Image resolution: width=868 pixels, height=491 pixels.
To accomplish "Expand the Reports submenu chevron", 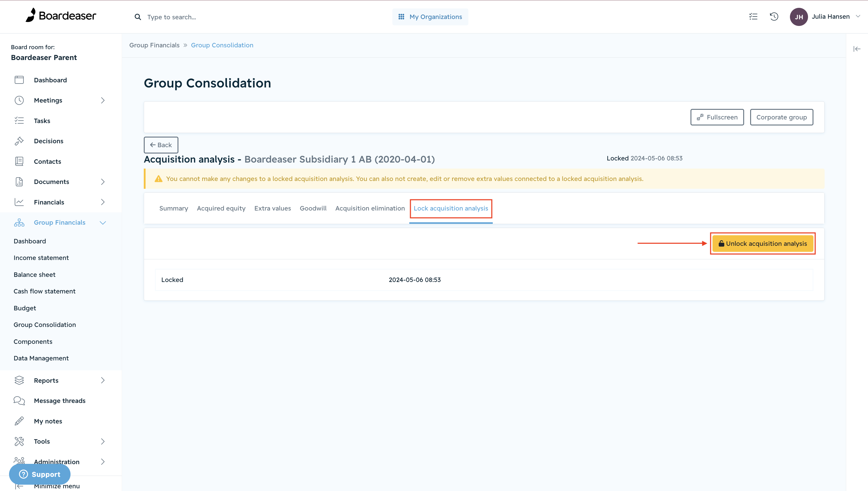I will coord(103,380).
